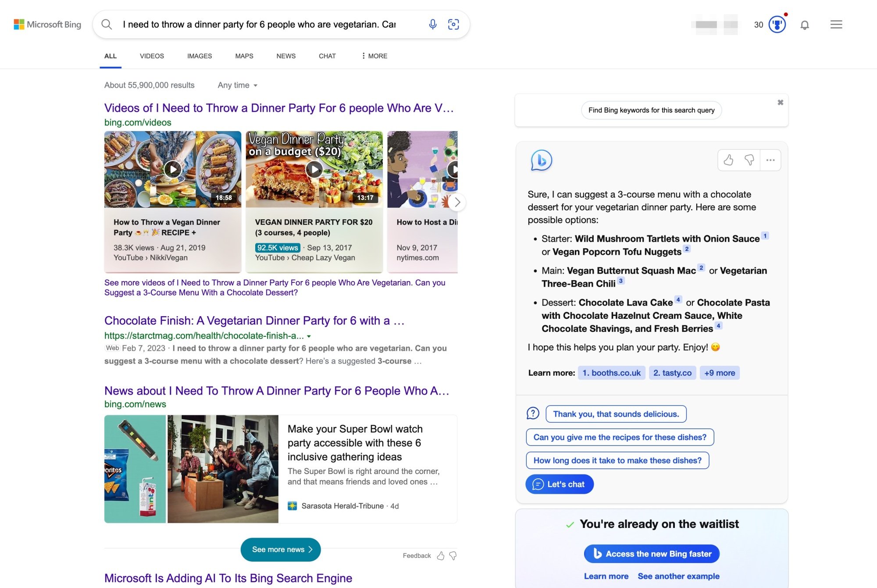
Task: Play the Vegan Dinner Party $20 video
Action: [x=314, y=169]
